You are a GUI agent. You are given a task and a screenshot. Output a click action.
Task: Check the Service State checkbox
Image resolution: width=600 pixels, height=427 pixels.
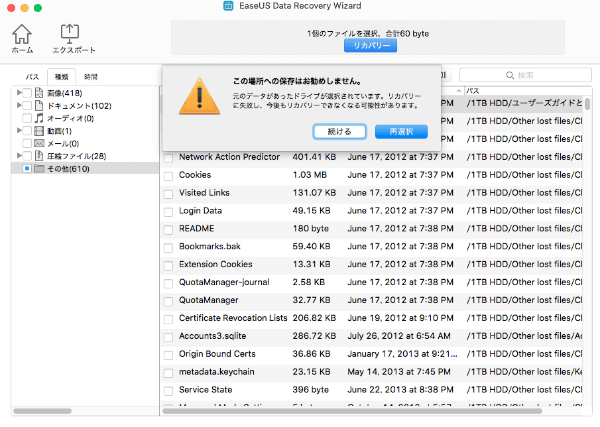tap(168, 391)
